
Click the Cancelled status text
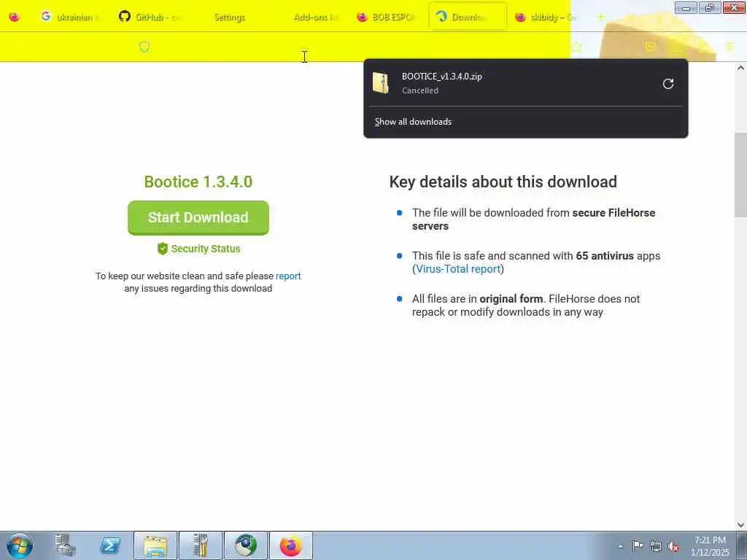point(420,90)
